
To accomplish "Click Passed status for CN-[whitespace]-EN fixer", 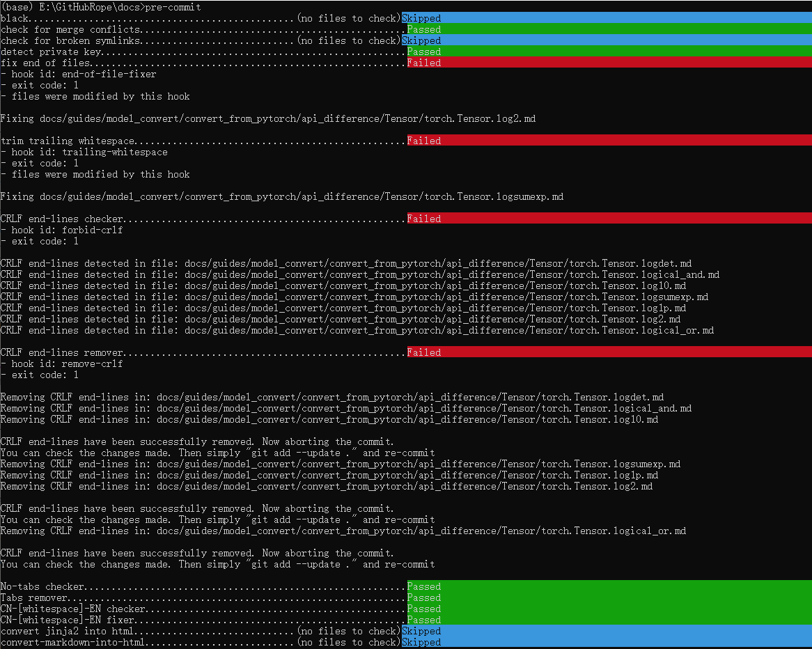I will coord(423,620).
